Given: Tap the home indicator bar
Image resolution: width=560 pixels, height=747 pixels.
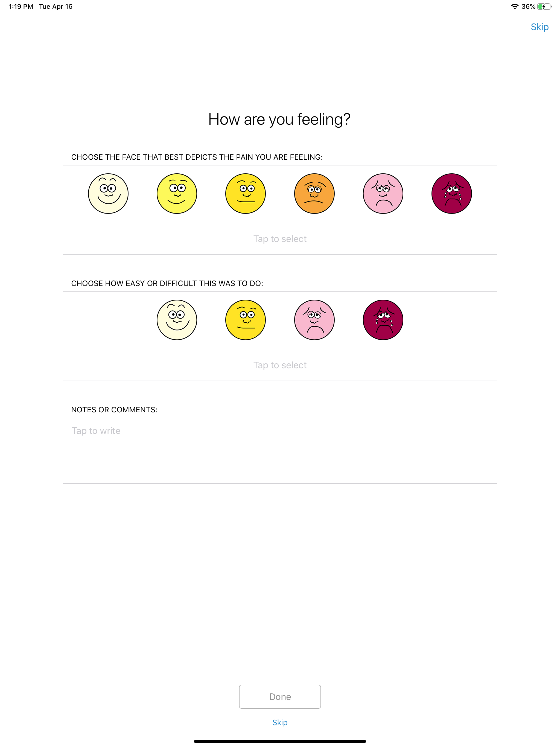Looking at the screenshot, I should tap(280, 741).
